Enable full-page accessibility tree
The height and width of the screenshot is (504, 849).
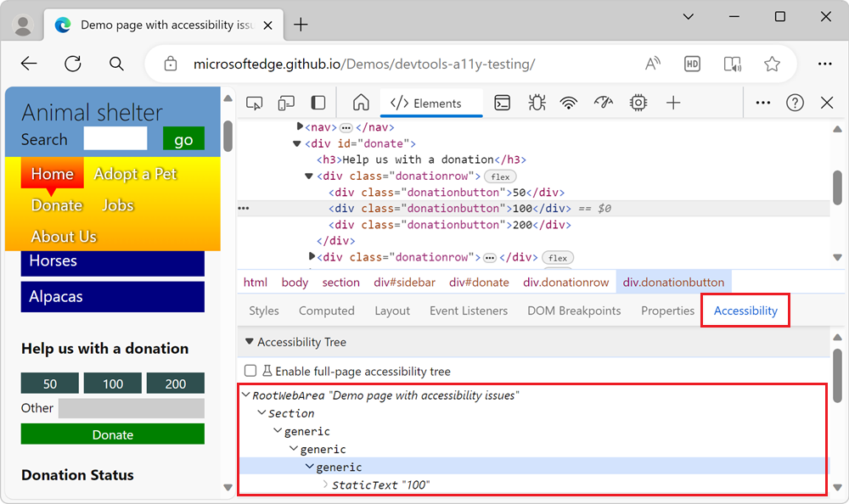249,370
